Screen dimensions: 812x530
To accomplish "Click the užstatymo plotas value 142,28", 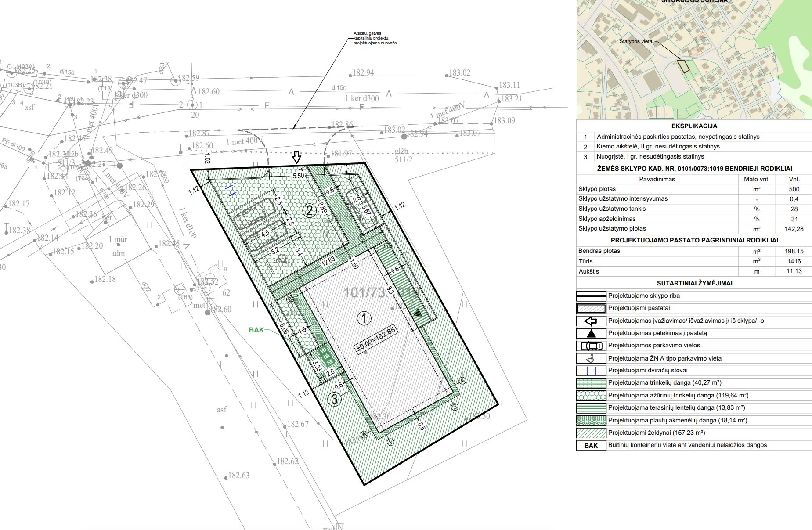I will coord(794,229).
